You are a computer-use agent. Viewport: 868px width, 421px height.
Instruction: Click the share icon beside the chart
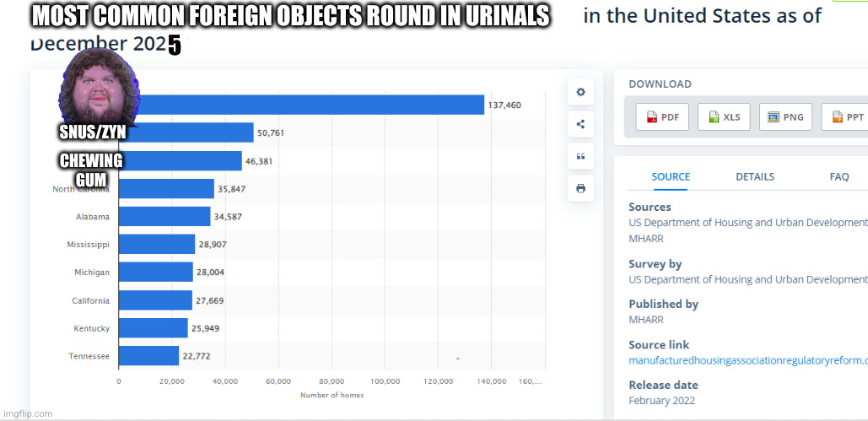pos(580,124)
